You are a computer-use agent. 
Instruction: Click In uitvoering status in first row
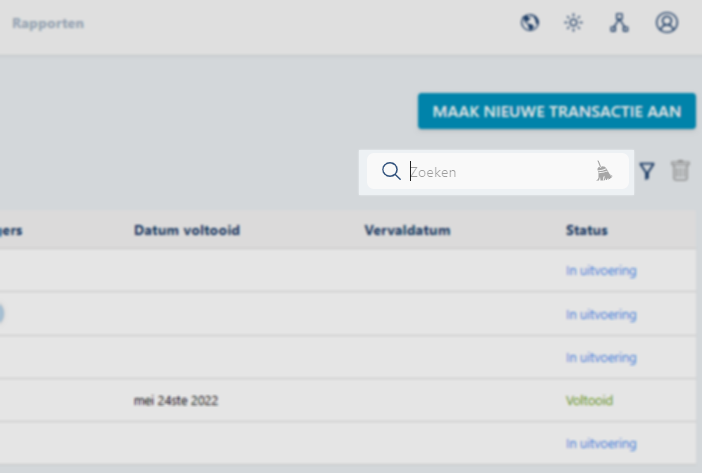click(x=601, y=271)
